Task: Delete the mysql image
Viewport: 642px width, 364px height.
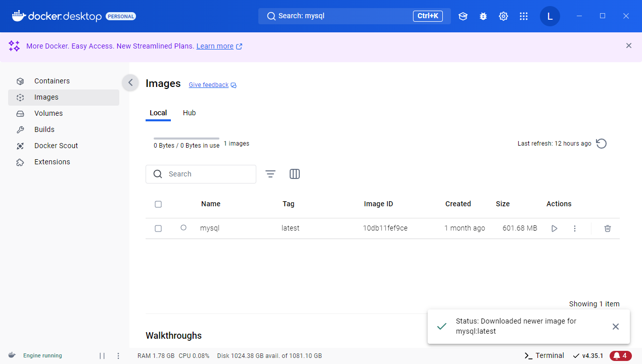Action: (x=608, y=229)
